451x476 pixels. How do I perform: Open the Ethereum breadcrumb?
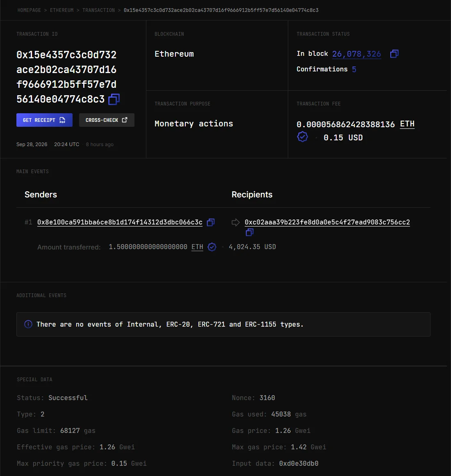click(62, 10)
